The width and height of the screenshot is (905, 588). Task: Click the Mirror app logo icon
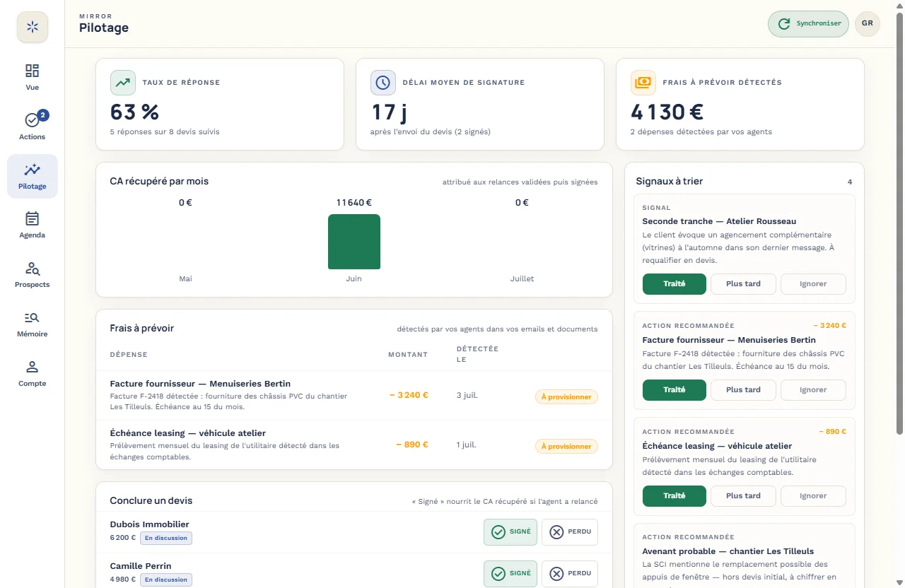click(x=33, y=28)
